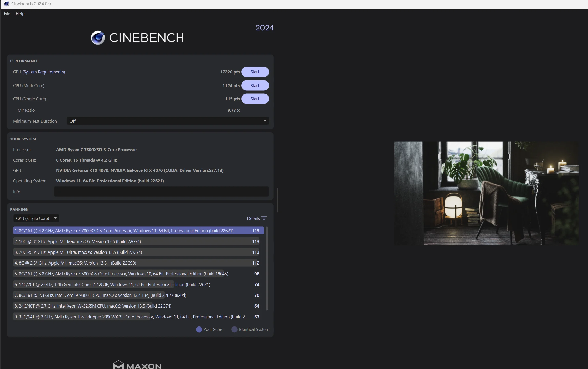
Task: Click the 115 pts single core score
Action: [x=232, y=99]
